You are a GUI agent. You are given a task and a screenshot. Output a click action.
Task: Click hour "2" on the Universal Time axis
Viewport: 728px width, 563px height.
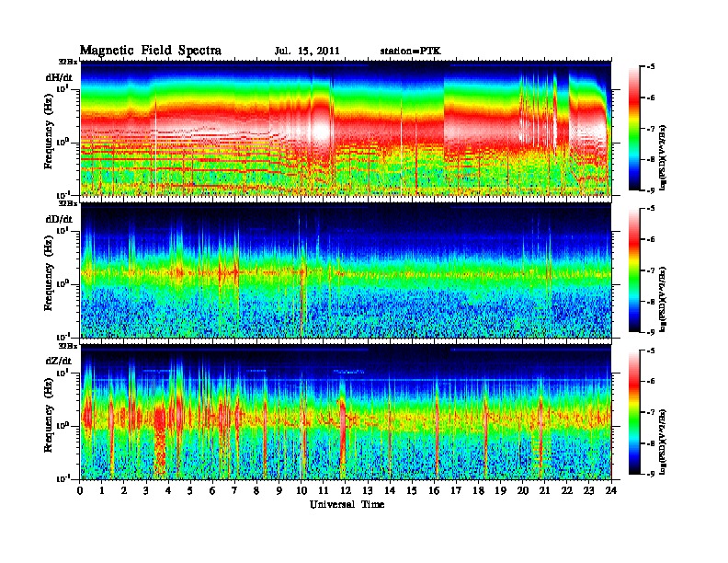pos(124,490)
